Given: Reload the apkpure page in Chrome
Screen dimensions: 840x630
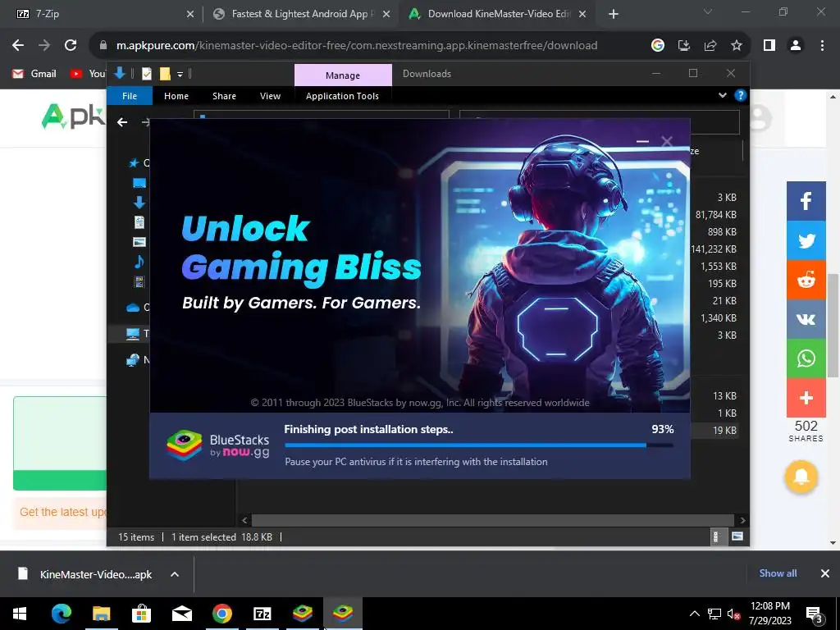Looking at the screenshot, I should point(71,46).
